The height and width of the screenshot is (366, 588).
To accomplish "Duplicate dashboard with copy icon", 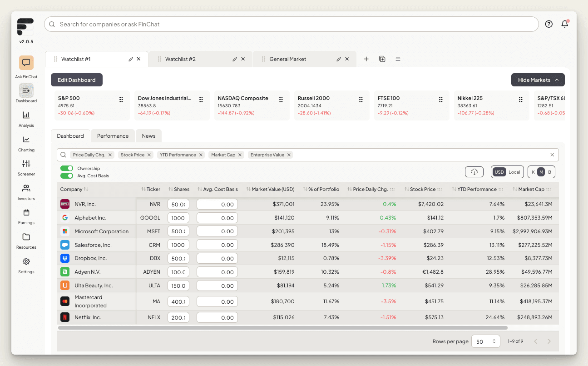I will click(x=382, y=59).
